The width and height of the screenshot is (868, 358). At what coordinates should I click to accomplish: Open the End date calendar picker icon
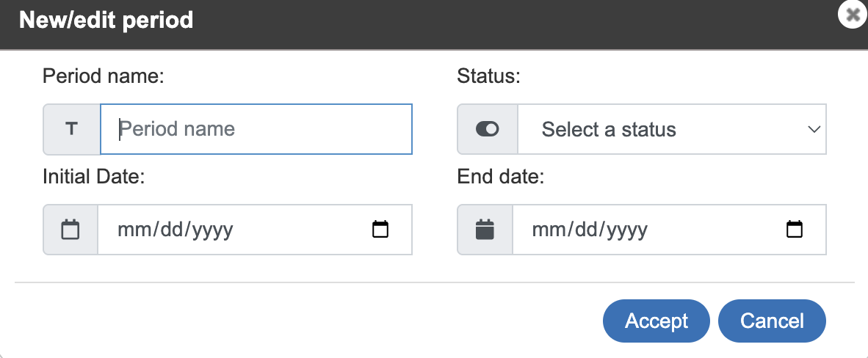coord(795,229)
